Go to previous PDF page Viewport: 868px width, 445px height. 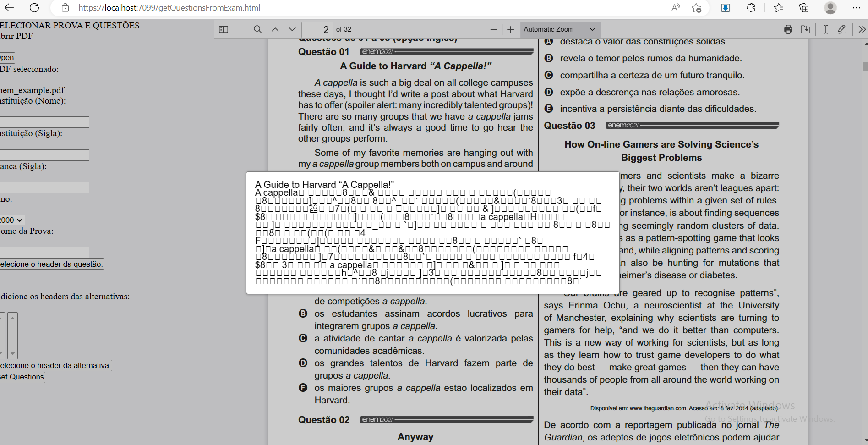click(275, 29)
